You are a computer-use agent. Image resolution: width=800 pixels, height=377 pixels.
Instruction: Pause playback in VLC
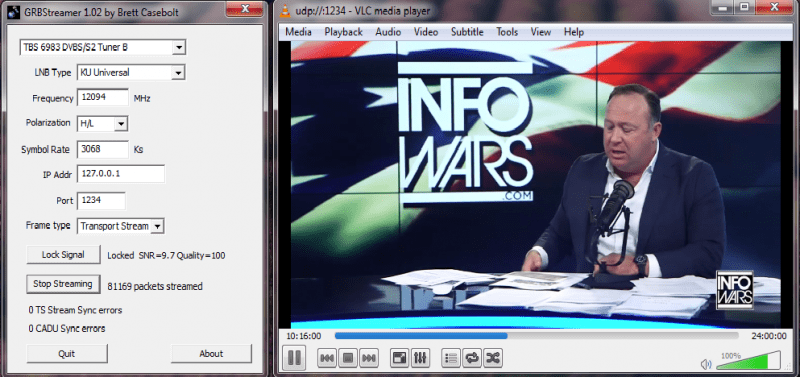pos(294,358)
